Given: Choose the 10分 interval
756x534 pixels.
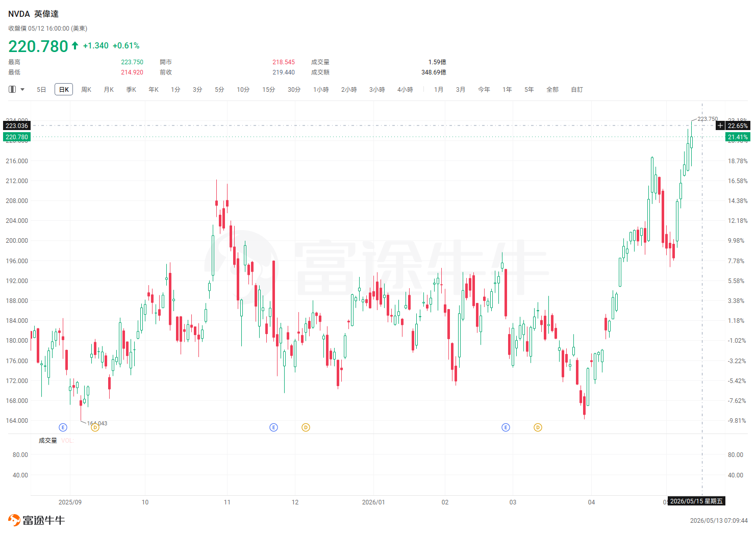Looking at the screenshot, I should pos(243,90).
